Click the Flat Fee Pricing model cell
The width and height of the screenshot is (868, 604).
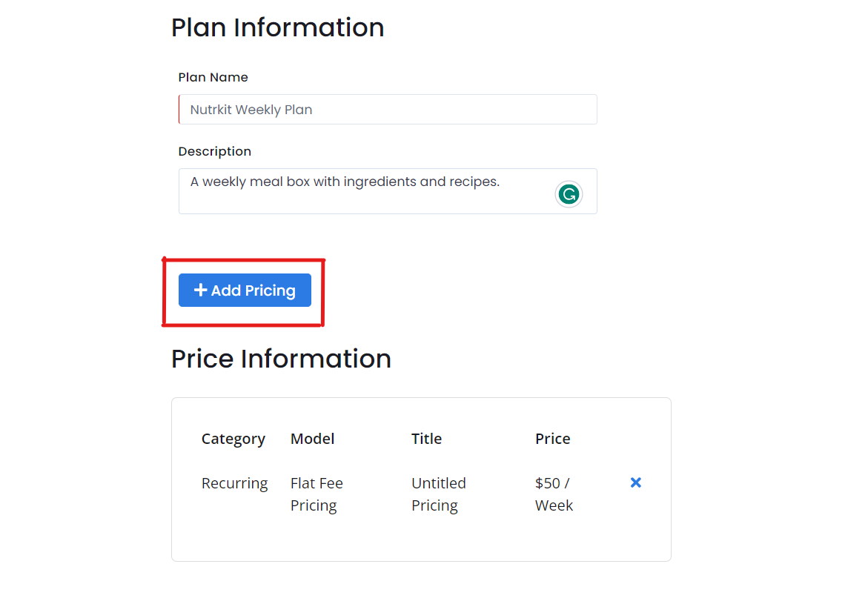click(317, 494)
